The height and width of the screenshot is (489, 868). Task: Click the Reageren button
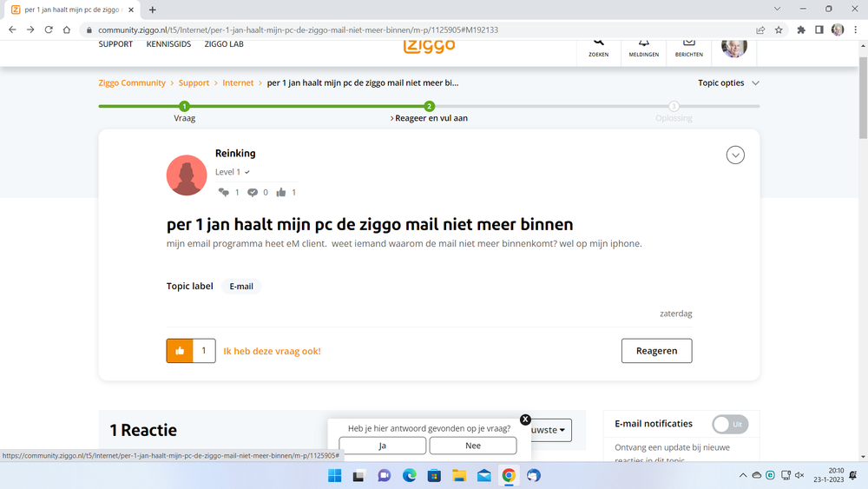[656, 351]
